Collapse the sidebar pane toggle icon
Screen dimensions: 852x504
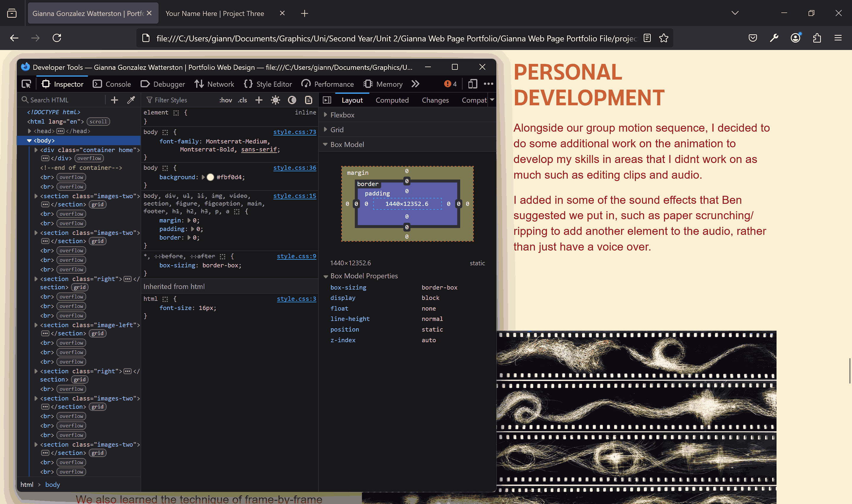pos(327,100)
